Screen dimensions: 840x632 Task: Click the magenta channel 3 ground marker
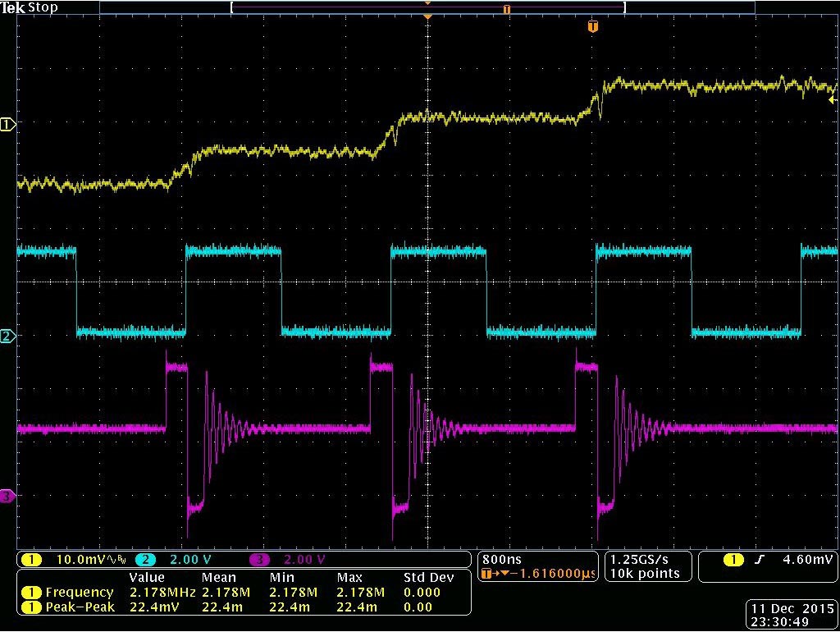[x=7, y=496]
